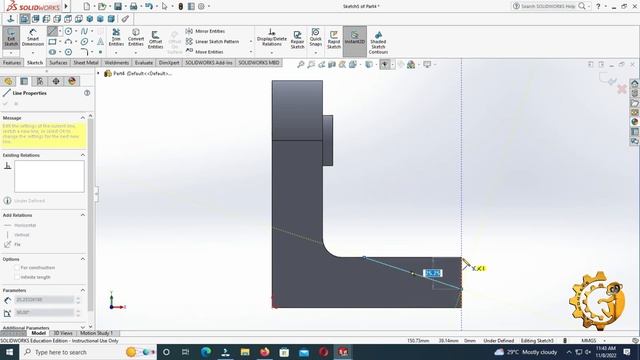
Task: Collapse the Add Relations section
Action: 83,215
